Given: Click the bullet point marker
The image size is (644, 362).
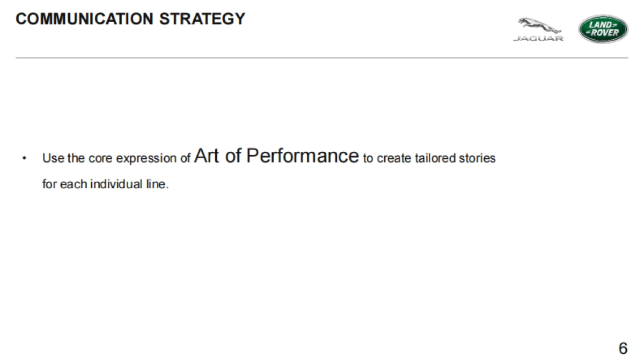Looking at the screenshot, I should click(x=25, y=159).
